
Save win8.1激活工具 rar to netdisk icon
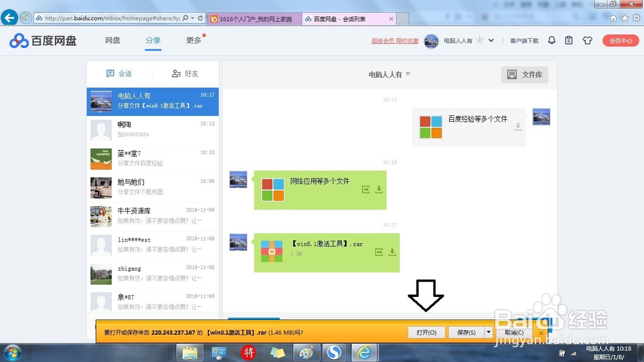click(x=379, y=252)
